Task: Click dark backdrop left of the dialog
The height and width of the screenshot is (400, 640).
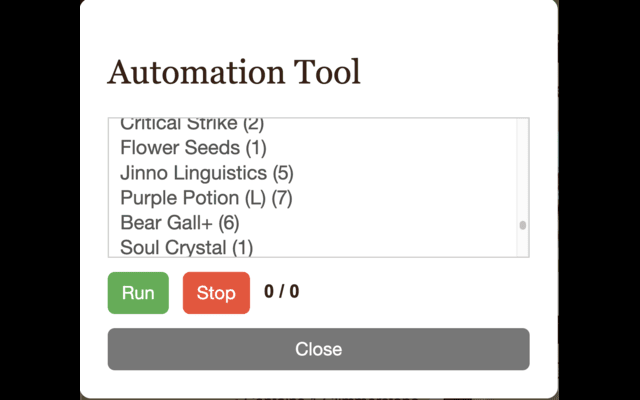Action: pos(40,200)
